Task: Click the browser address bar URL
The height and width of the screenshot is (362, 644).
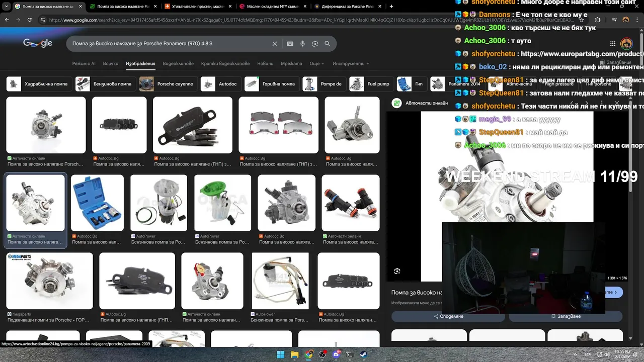Action: 312,20
